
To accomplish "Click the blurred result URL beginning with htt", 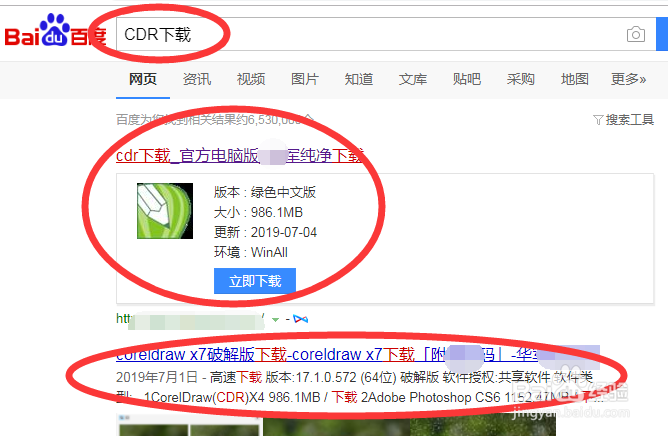I will [190, 319].
